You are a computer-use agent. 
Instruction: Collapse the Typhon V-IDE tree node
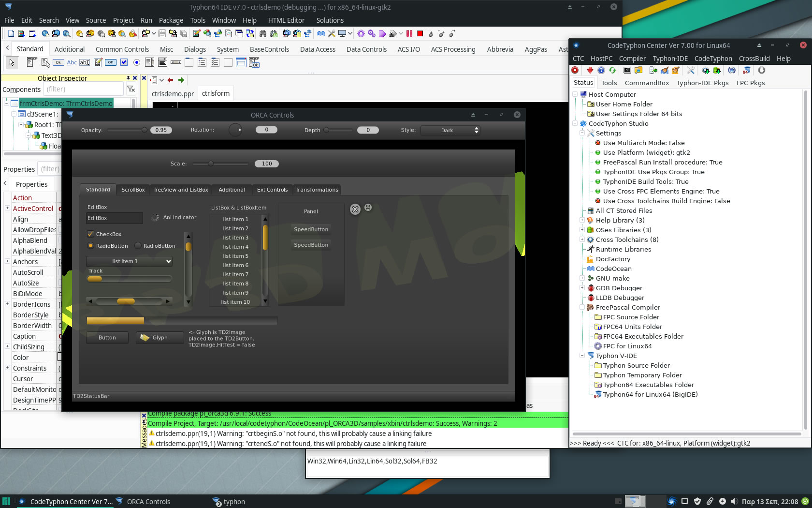tap(582, 356)
